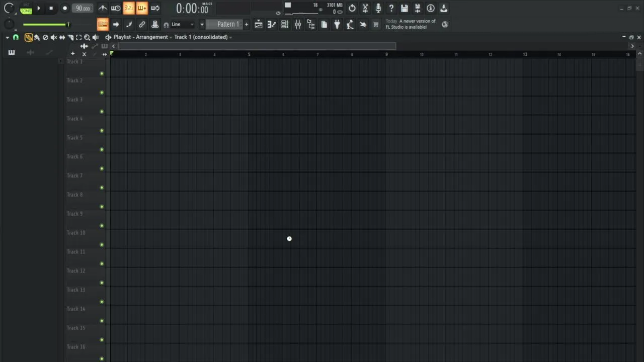Image resolution: width=644 pixels, height=362 pixels.
Task: Toggle the PAT/SONG mode switch
Action: (x=26, y=9)
